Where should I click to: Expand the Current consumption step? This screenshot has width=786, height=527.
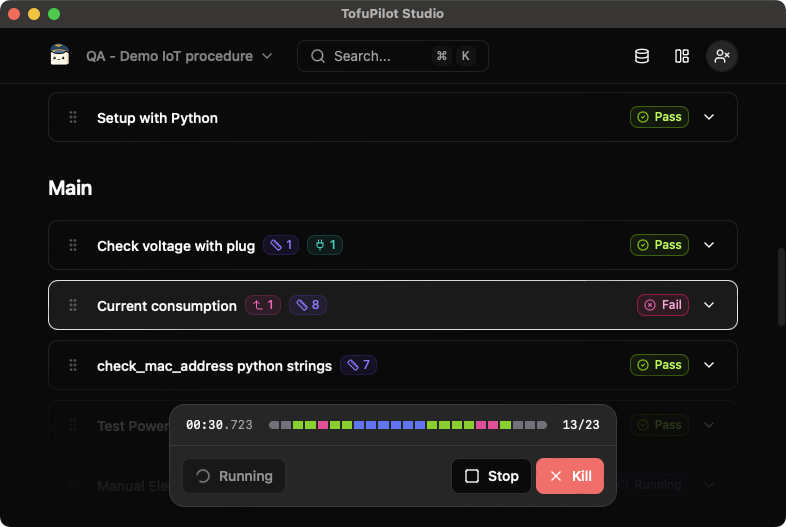709,305
